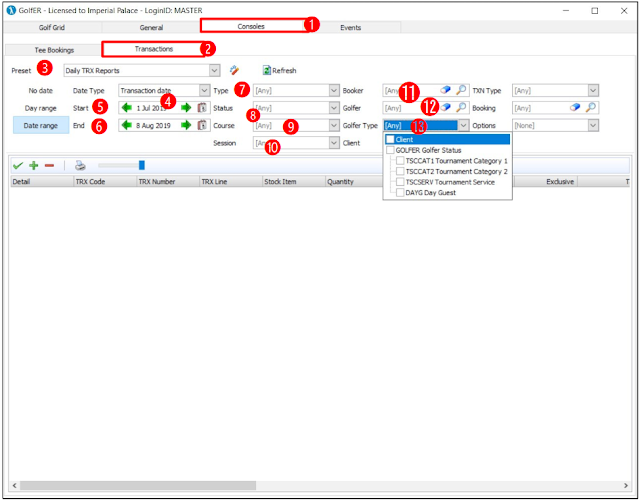Sort by the Stock Item column header

click(294, 182)
